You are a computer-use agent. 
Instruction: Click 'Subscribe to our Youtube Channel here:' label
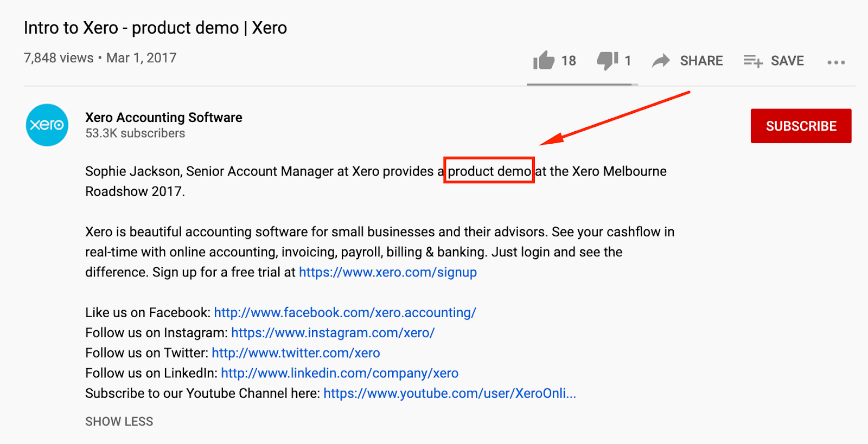point(202,393)
